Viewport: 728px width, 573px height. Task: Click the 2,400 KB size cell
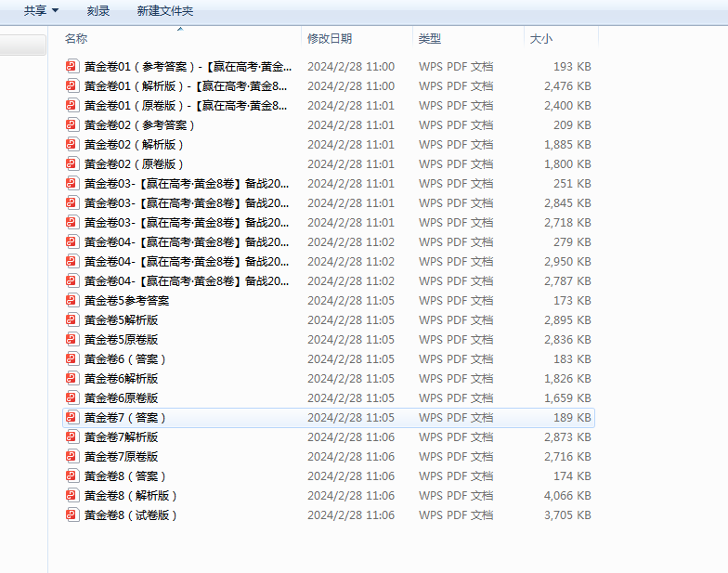[x=567, y=106]
